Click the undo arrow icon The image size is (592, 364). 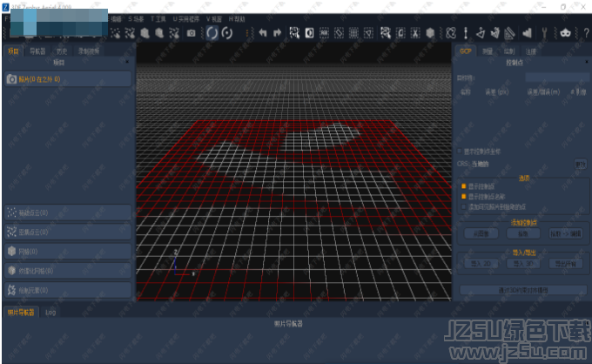(x=263, y=33)
